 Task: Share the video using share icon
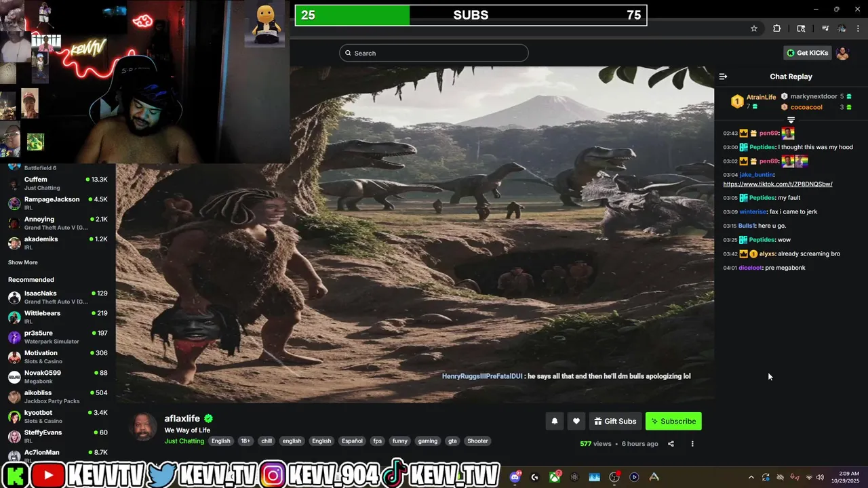(671, 444)
